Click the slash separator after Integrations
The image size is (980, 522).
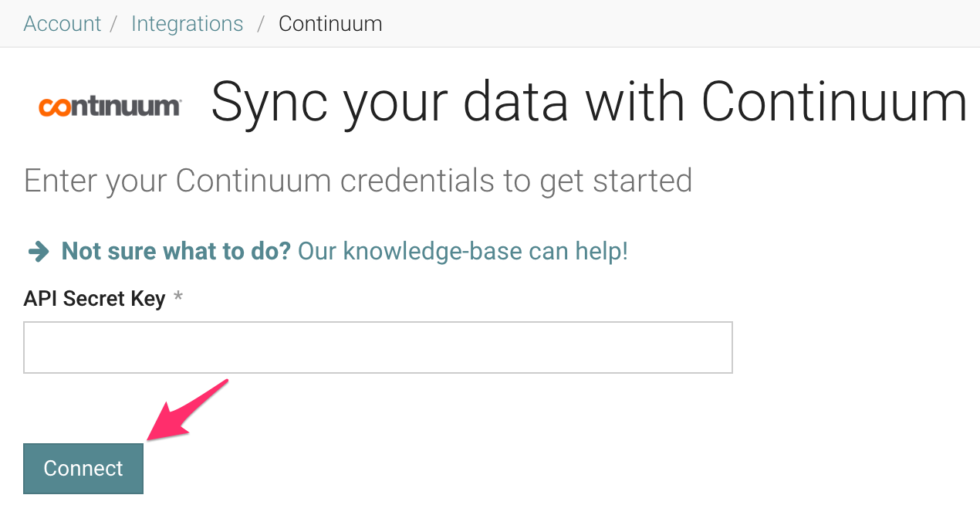(x=261, y=24)
